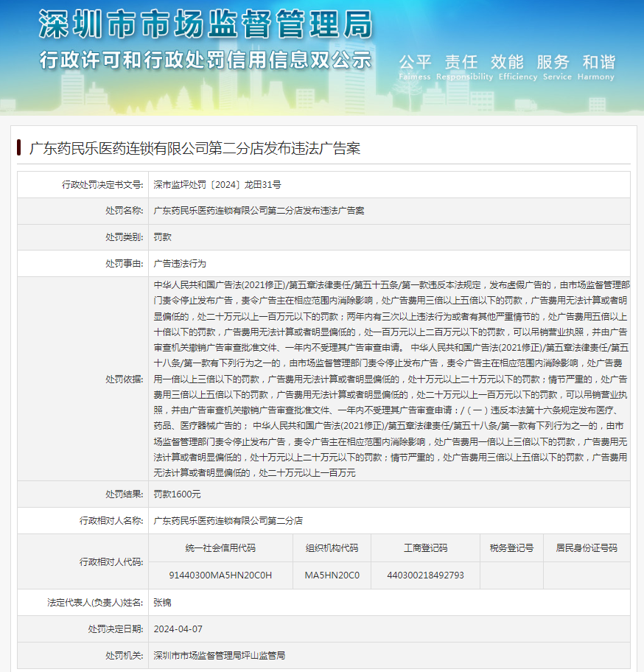Click the label 行政相对人代码
The width and height of the screenshot is (644, 672).
111,562
